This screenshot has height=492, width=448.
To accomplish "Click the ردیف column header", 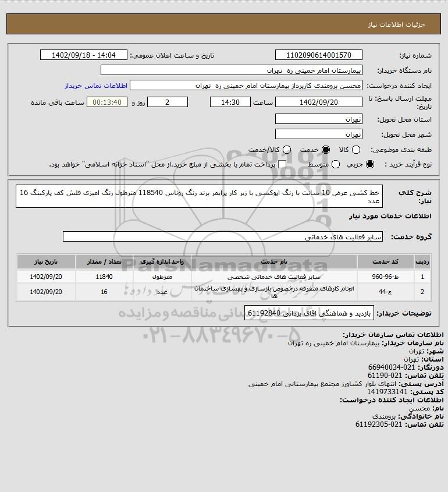I will point(422,261).
